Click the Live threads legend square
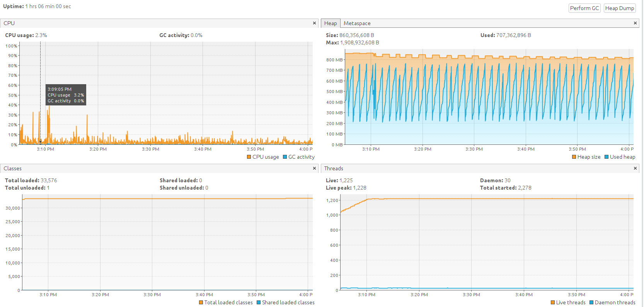The image size is (644, 307). [553, 302]
